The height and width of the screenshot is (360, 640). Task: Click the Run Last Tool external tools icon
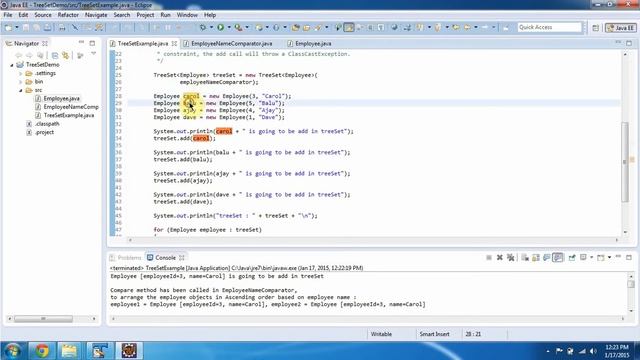(238, 27)
